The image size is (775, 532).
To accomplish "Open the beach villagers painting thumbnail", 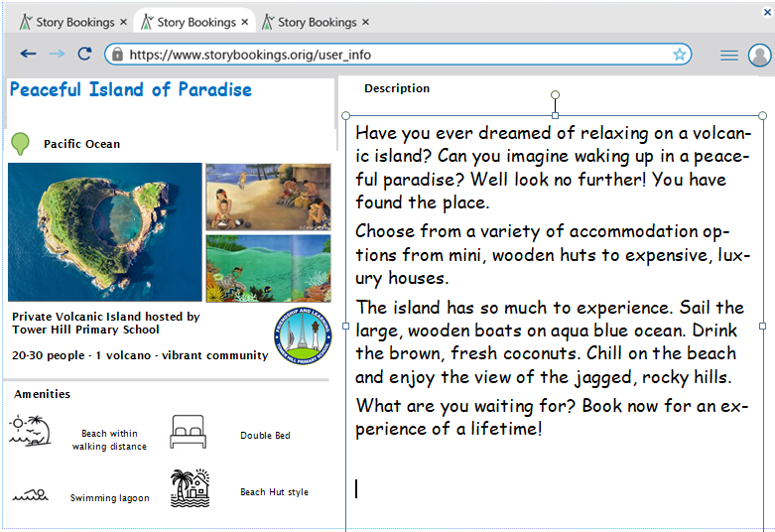I will (268, 197).
